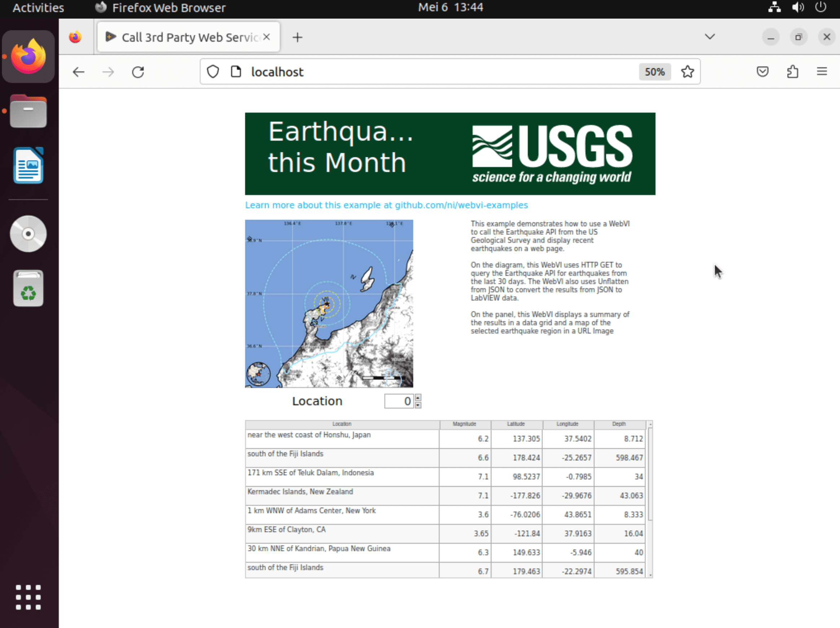Increment the Location value up arrow

[x=418, y=398]
